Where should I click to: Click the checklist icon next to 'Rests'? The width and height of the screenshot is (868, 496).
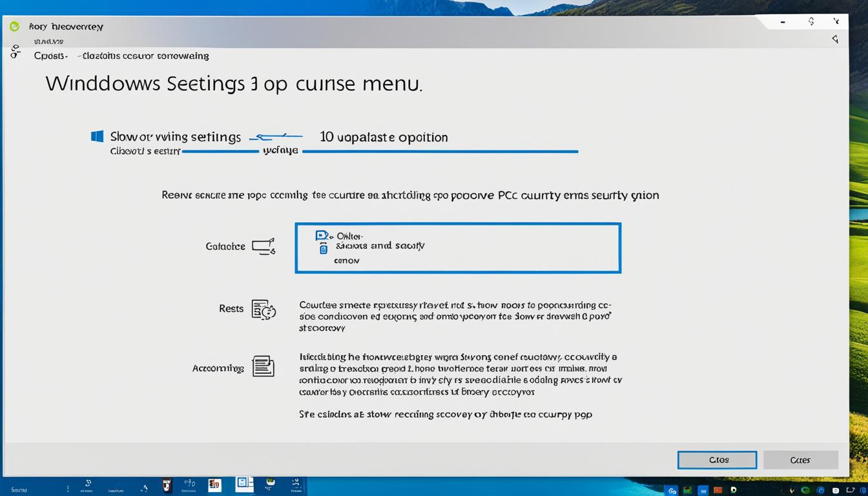(263, 309)
